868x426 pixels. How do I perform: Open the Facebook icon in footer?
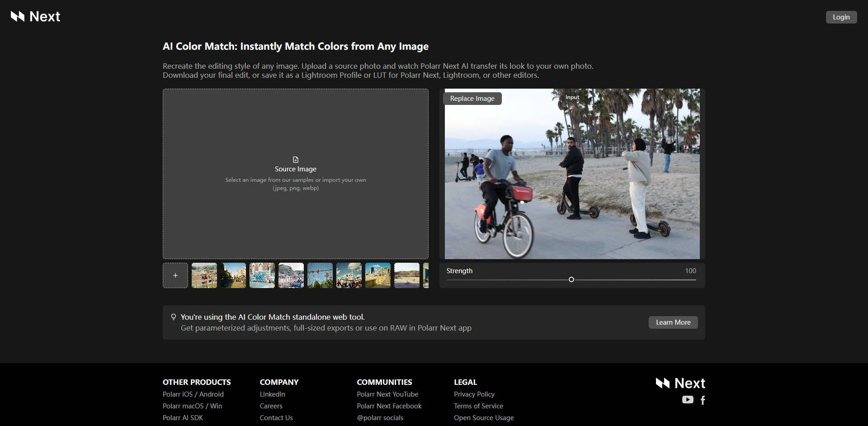[x=703, y=400]
